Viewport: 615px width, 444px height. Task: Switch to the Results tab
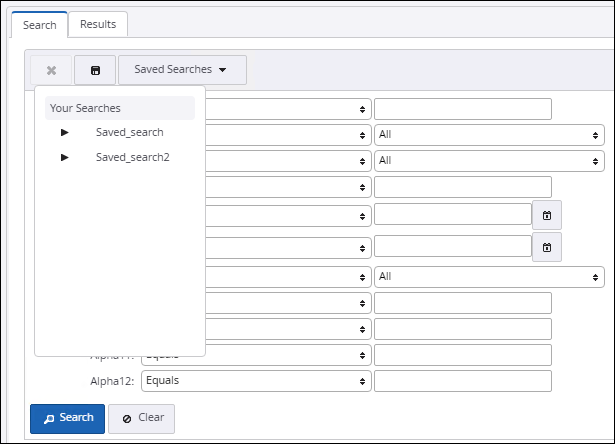click(x=98, y=24)
